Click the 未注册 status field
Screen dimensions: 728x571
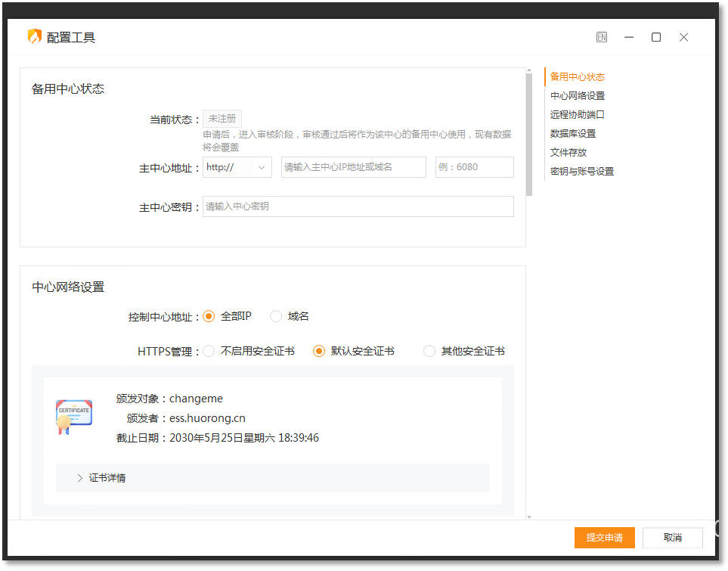[222, 119]
